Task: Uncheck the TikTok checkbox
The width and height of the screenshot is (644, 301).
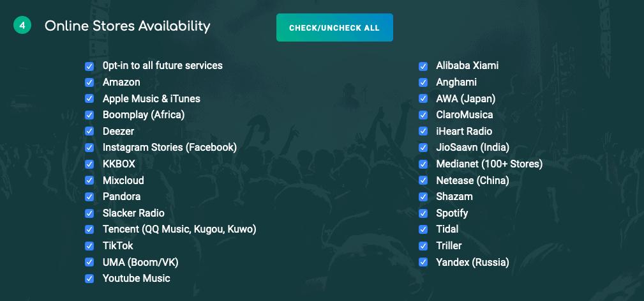Action: click(x=89, y=246)
